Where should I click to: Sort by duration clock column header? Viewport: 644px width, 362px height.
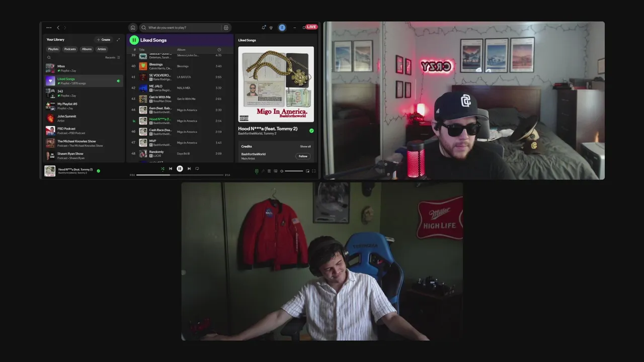[x=219, y=50]
